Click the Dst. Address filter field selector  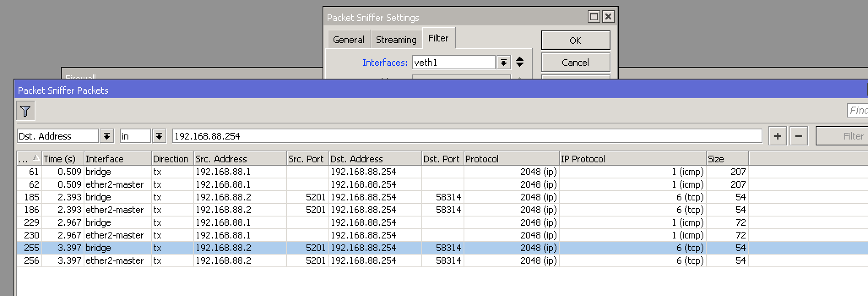point(58,136)
